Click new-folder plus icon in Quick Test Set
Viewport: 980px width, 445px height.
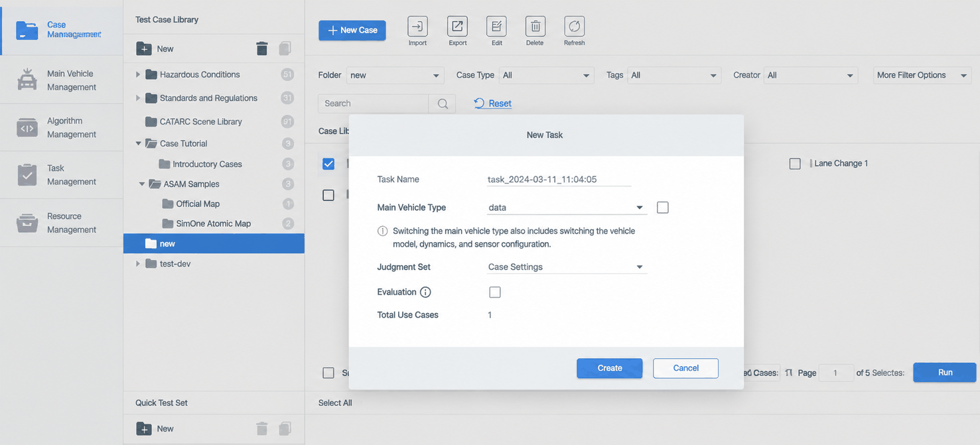click(144, 429)
